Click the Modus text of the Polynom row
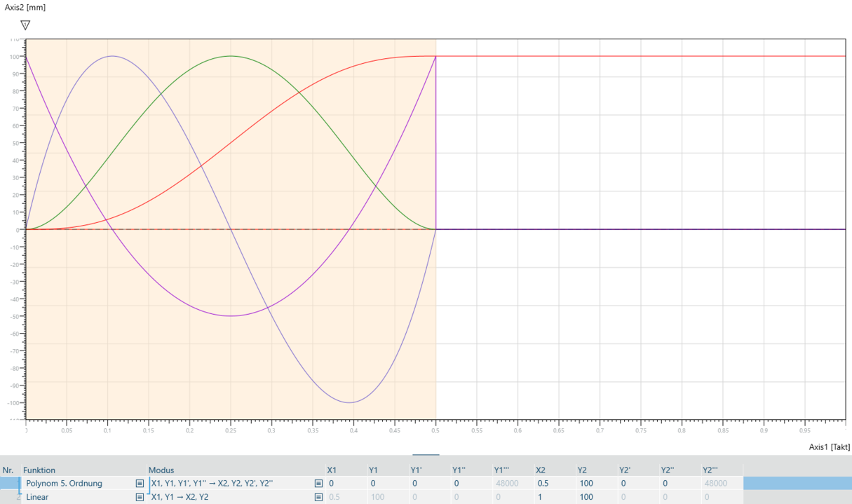 (x=212, y=484)
